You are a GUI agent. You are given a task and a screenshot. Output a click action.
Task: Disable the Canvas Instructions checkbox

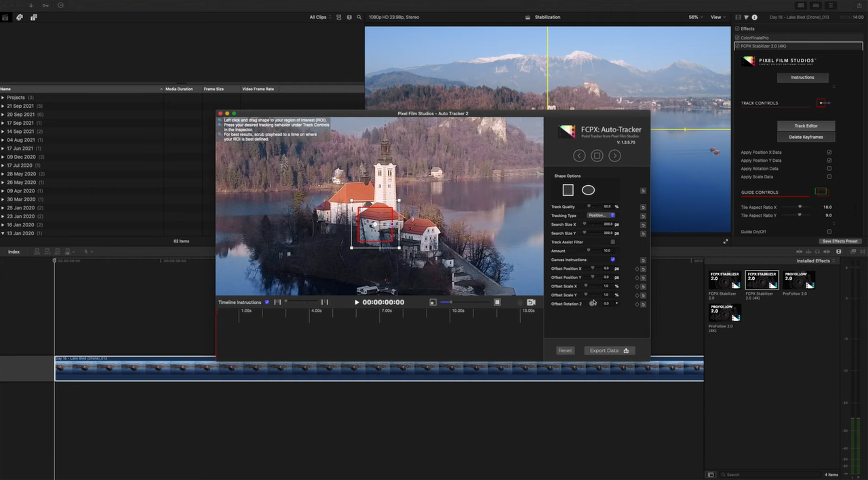(613, 260)
